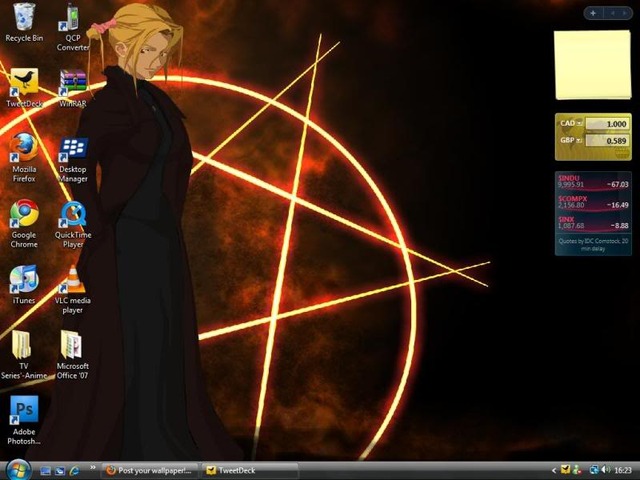Select the Mozilla Firefox desktop icon

click(x=24, y=158)
